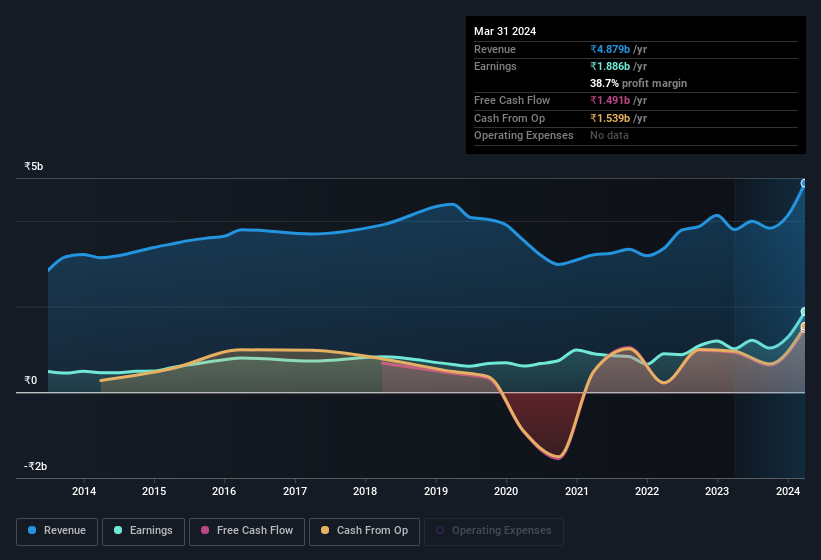Click the teal Earnings end-point marker
Image resolution: width=821 pixels, height=560 pixels.
pyautogui.click(x=803, y=312)
